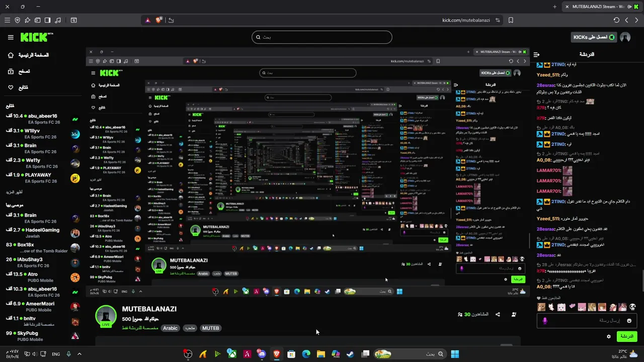Open HadeelGaming channel in main sidebar
This screenshot has width=644, height=362.
coord(43,233)
